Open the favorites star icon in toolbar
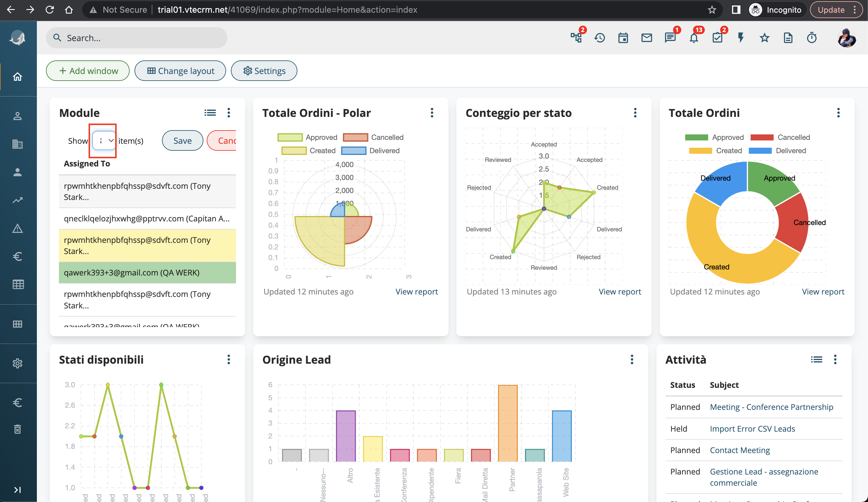868x502 pixels. (x=764, y=37)
